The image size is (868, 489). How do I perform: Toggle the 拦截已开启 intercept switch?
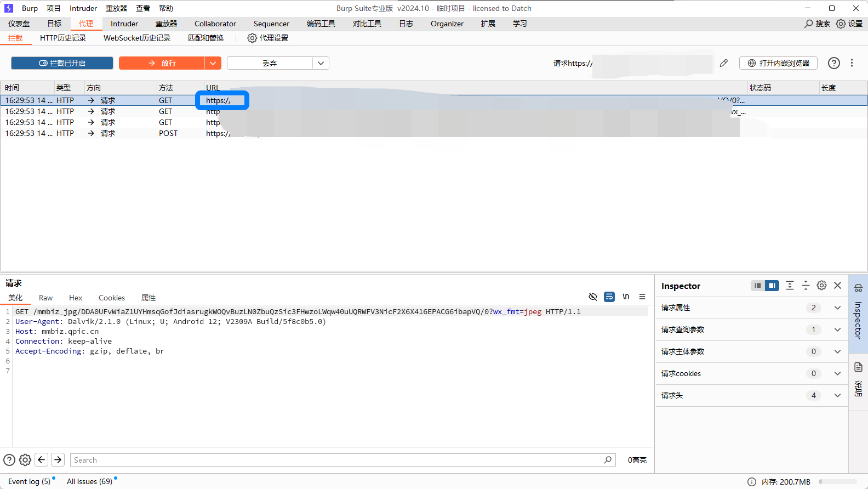pos(62,63)
